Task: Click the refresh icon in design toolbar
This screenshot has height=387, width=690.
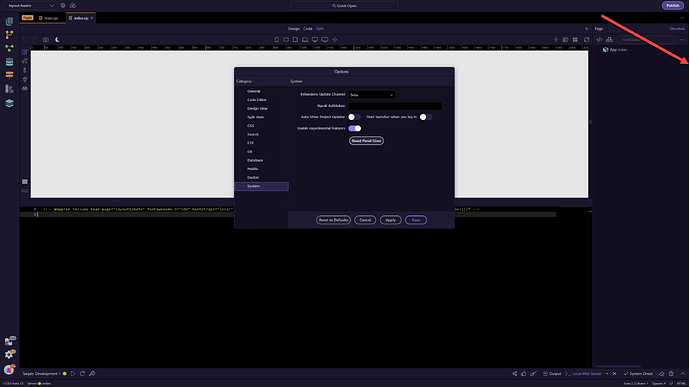Action: coord(587,40)
